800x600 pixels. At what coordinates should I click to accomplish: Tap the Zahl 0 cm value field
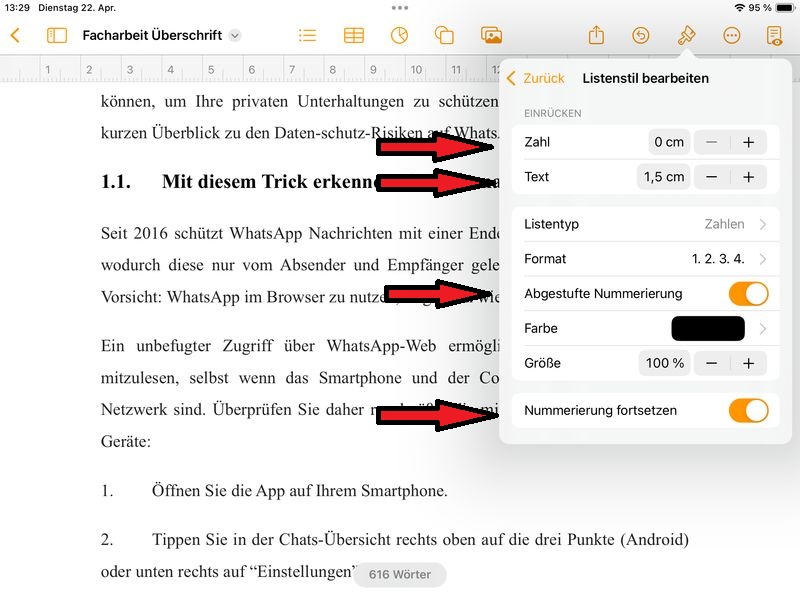[669, 142]
